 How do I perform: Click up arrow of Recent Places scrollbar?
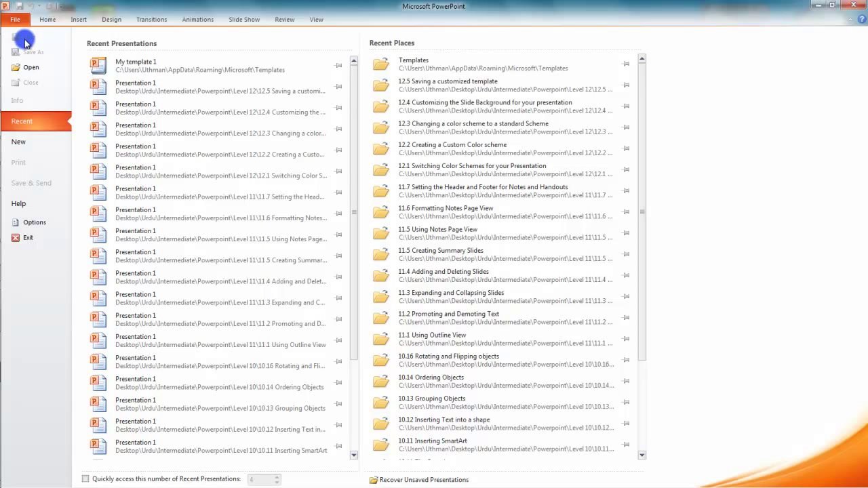tap(642, 59)
